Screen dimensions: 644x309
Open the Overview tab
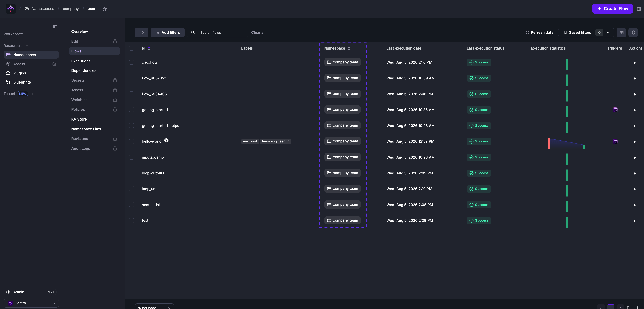pos(79,32)
